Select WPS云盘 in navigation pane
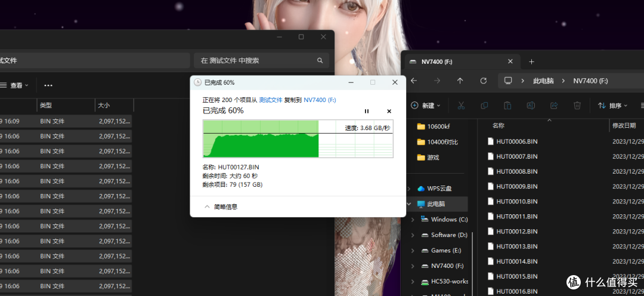644x296 pixels. pyautogui.click(x=435, y=189)
